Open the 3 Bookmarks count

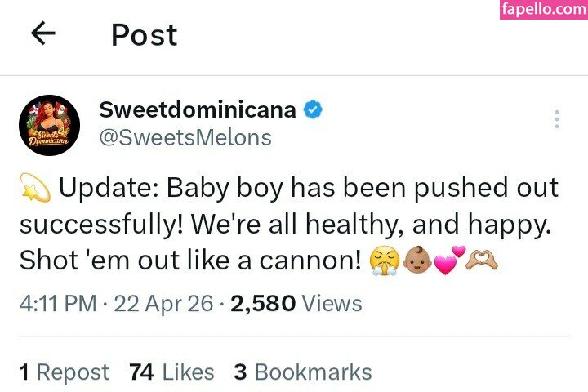pyautogui.click(x=303, y=372)
